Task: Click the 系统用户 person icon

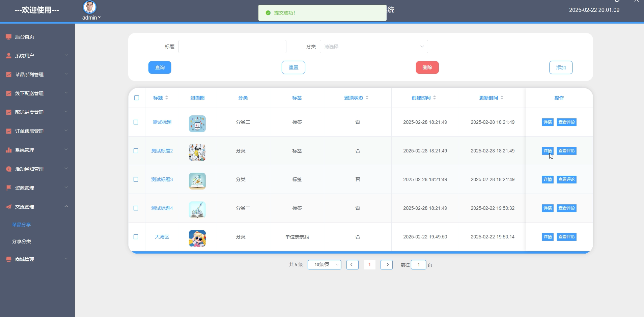Action: 9,56
